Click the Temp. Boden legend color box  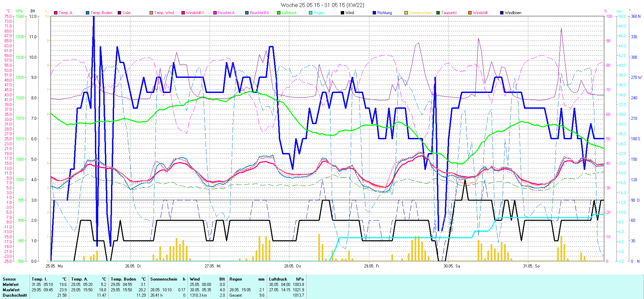click(x=88, y=13)
